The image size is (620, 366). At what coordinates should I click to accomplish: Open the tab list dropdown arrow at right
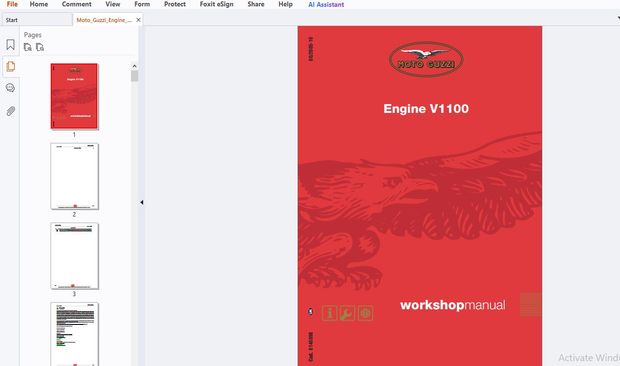tap(618, 18)
